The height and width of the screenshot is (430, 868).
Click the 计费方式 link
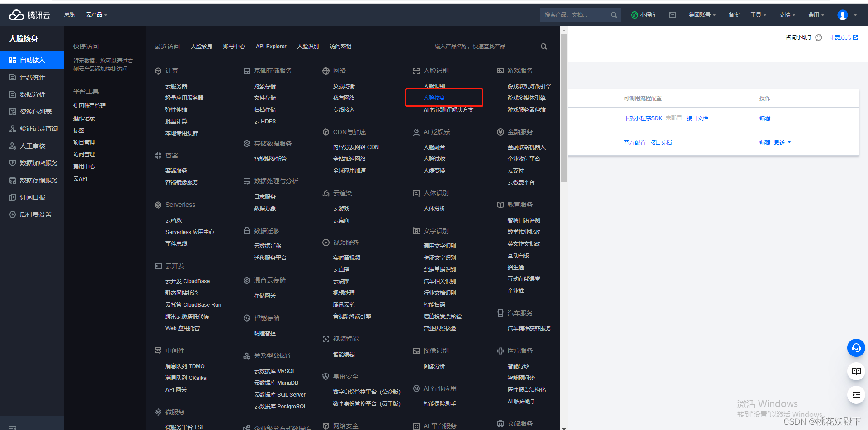click(843, 37)
